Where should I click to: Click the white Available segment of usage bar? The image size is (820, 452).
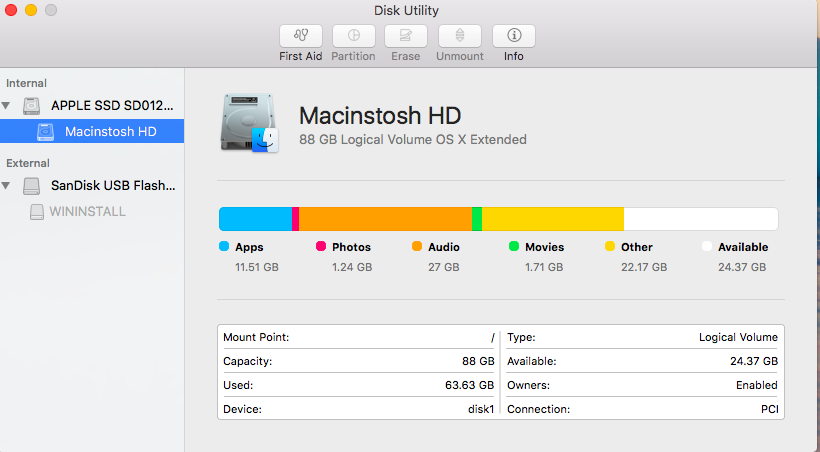701,219
